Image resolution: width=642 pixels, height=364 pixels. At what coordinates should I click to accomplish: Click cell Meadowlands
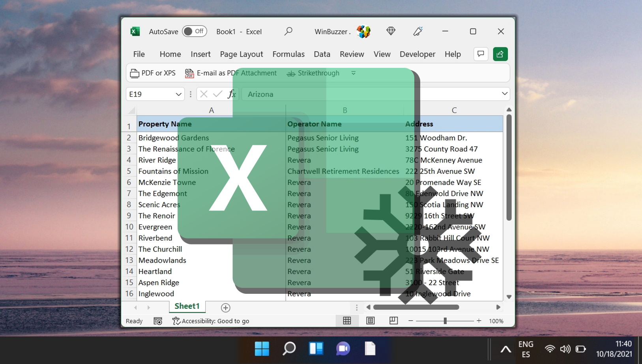point(211,260)
